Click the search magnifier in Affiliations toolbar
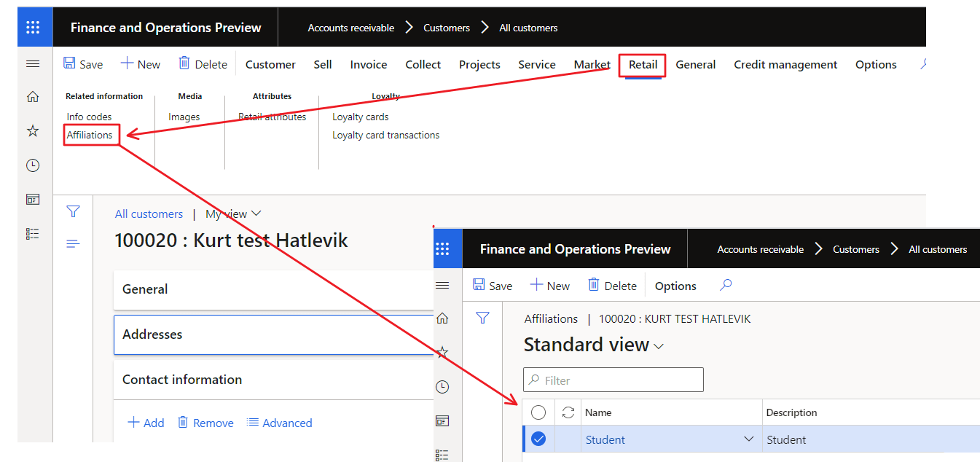This screenshot has width=980, height=462. (726, 286)
